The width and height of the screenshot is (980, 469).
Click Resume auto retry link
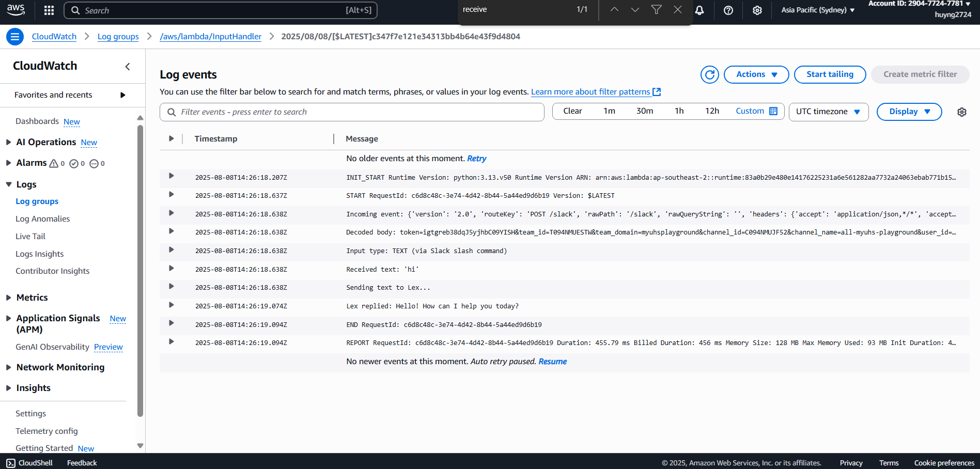click(x=552, y=362)
